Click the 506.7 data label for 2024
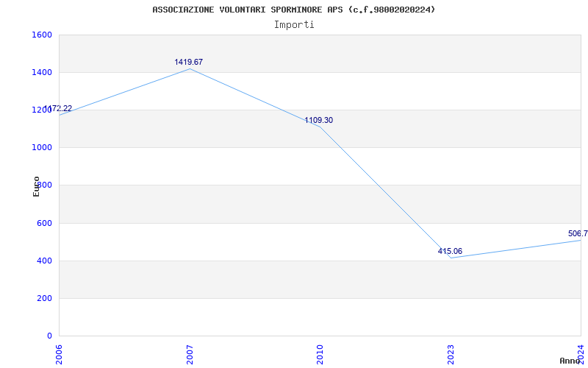The height and width of the screenshot is (368, 588). coord(578,233)
